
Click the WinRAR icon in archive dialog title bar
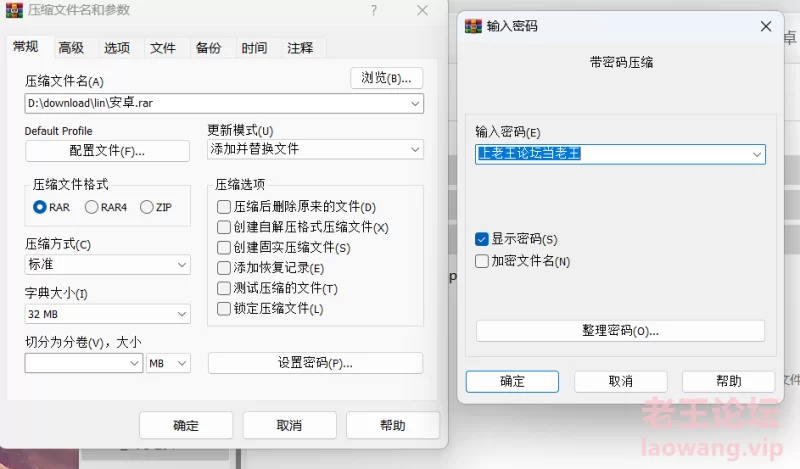click(x=15, y=9)
